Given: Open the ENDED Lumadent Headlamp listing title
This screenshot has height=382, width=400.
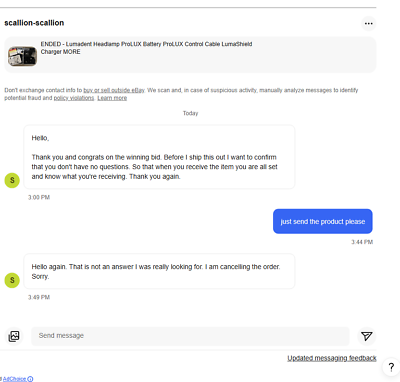Looking at the screenshot, I should 146,48.
